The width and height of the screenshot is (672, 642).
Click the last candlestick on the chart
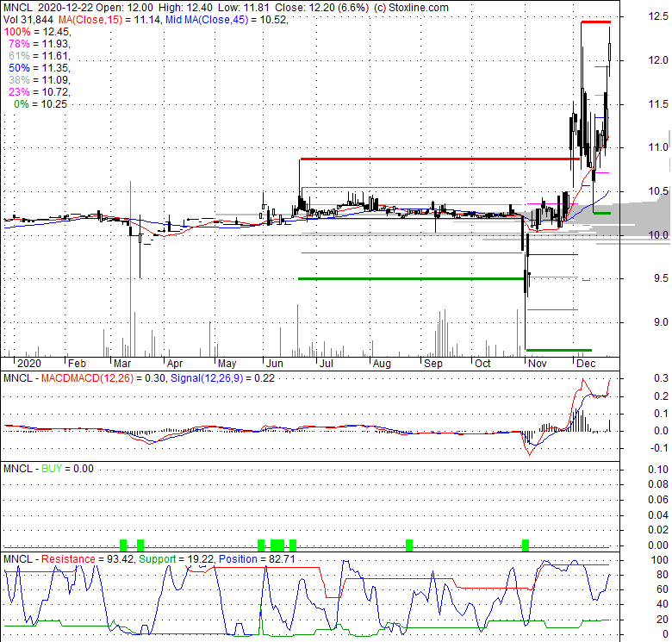609,52
